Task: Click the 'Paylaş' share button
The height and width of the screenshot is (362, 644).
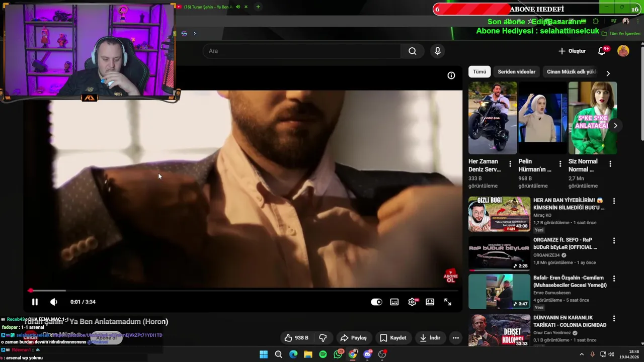Action: click(354, 338)
